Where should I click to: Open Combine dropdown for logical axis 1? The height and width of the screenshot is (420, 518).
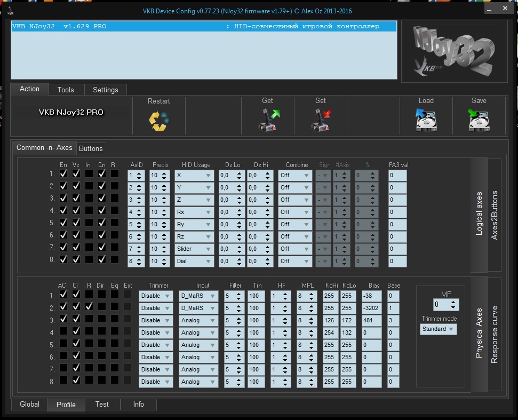click(295, 176)
